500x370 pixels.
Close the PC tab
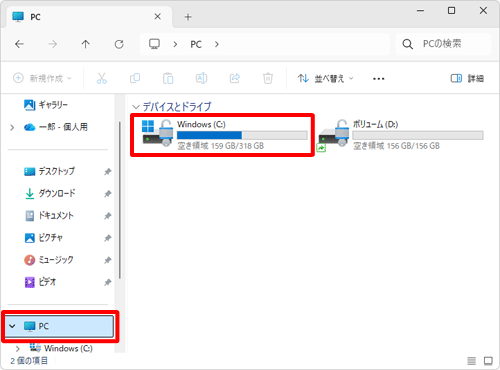pyautogui.click(x=158, y=17)
